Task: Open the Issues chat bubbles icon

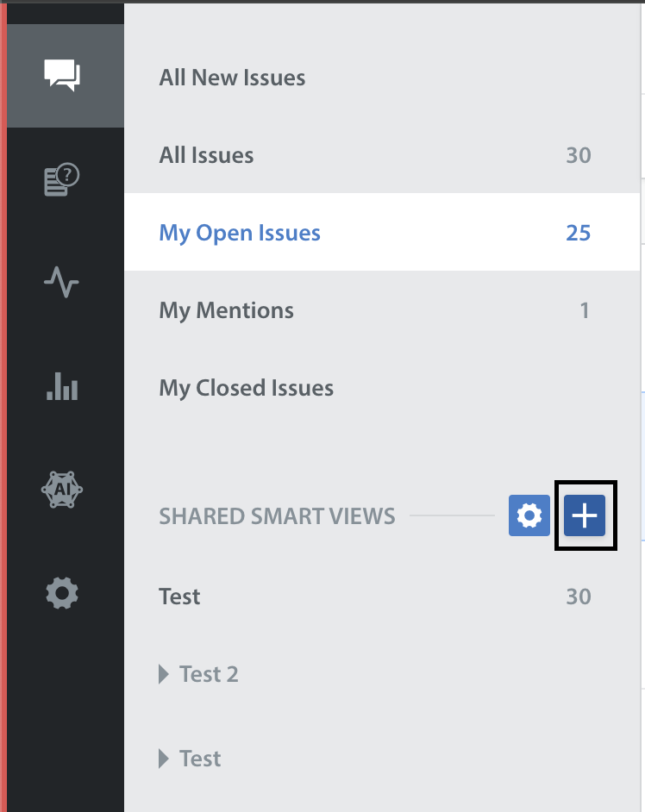Action: click(x=62, y=76)
